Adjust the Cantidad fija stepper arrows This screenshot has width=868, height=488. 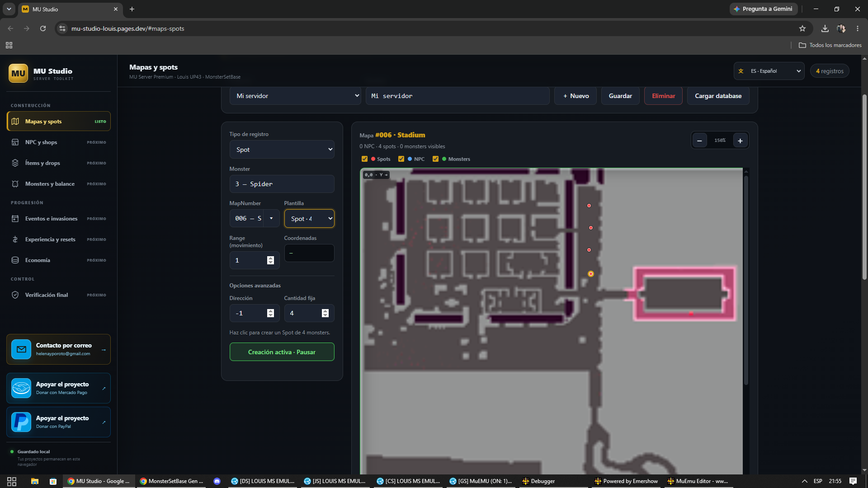pos(325,313)
